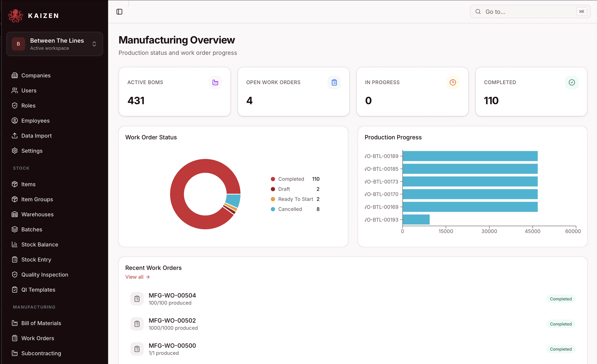The image size is (597, 364).
Task: Open Subcontracting
Action: [41, 353]
